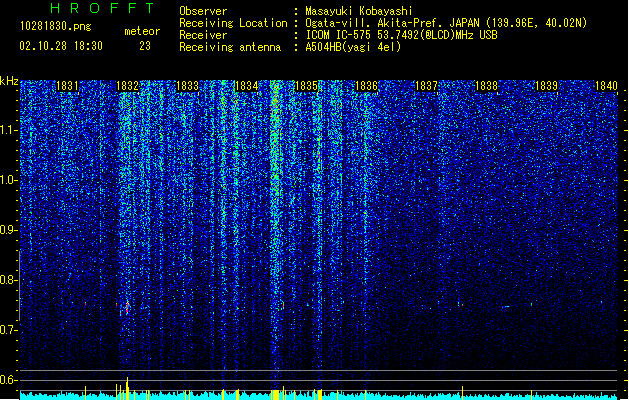Click the meteor count value 23
The height and width of the screenshot is (400, 629).
click(x=145, y=46)
